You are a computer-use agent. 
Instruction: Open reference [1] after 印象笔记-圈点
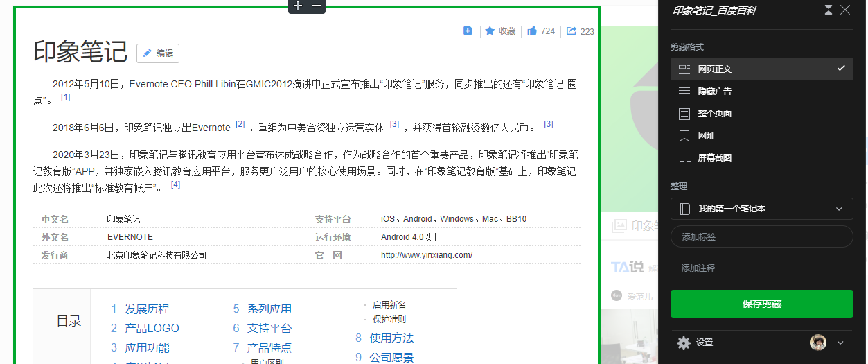[66, 97]
